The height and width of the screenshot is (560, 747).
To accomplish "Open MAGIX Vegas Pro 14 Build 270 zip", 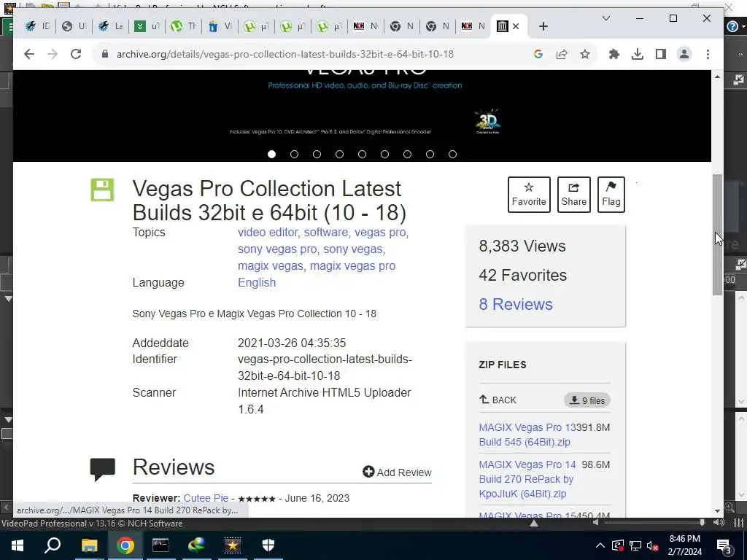I will [527, 479].
